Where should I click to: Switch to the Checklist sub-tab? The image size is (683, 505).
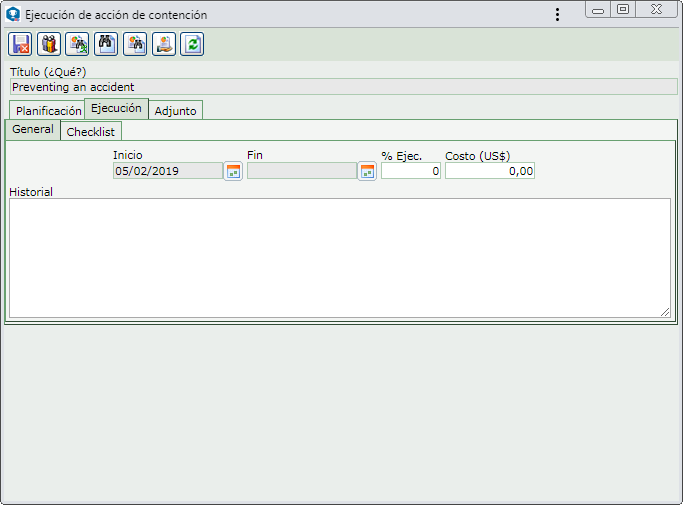(x=91, y=132)
